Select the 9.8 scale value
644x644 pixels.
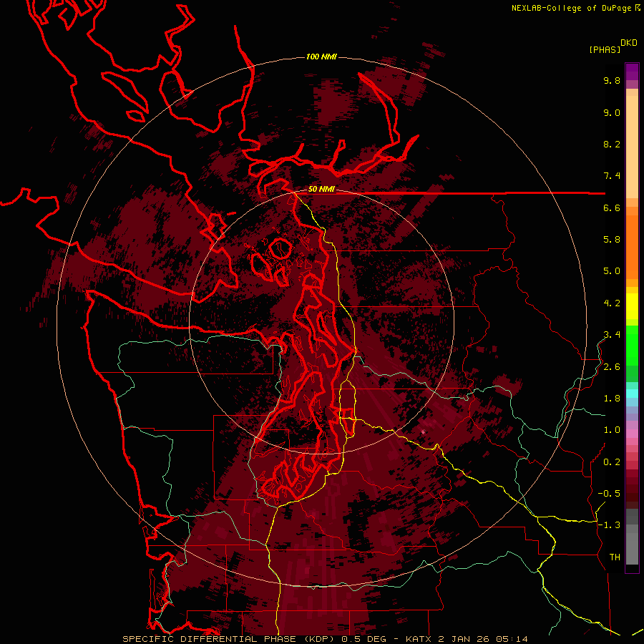(x=612, y=80)
